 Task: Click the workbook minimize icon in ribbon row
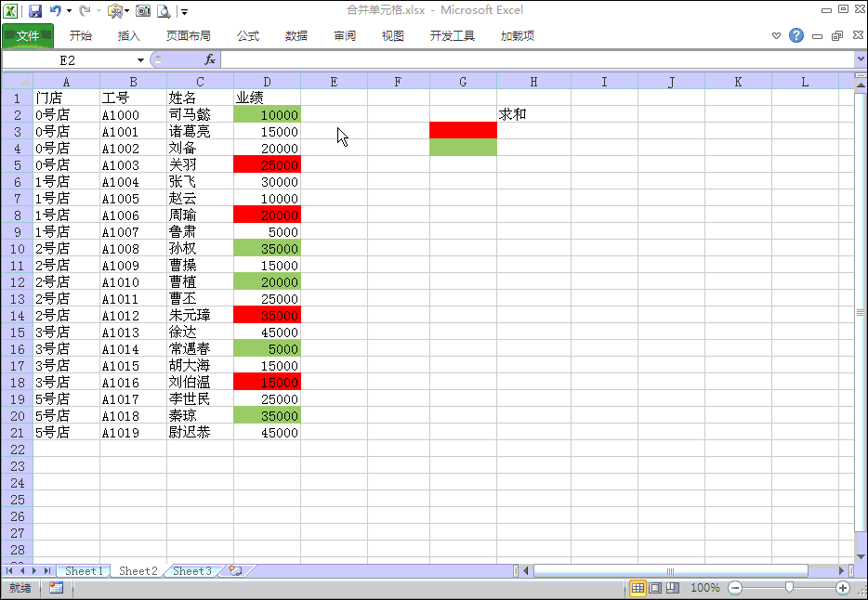[x=817, y=36]
